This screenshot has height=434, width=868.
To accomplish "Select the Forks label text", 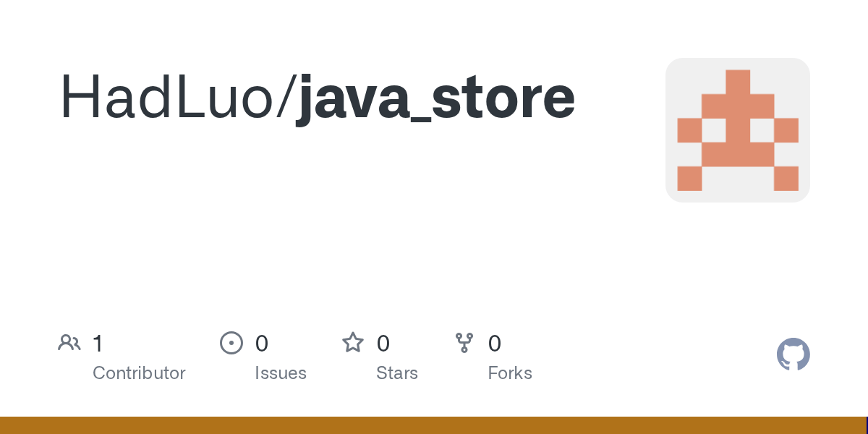I will pos(510,373).
